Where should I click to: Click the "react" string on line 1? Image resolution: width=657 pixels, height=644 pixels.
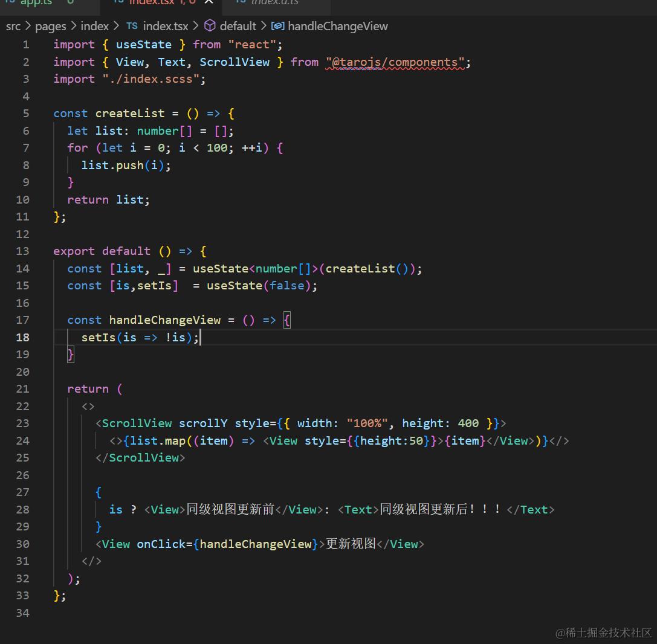pyautogui.click(x=252, y=45)
